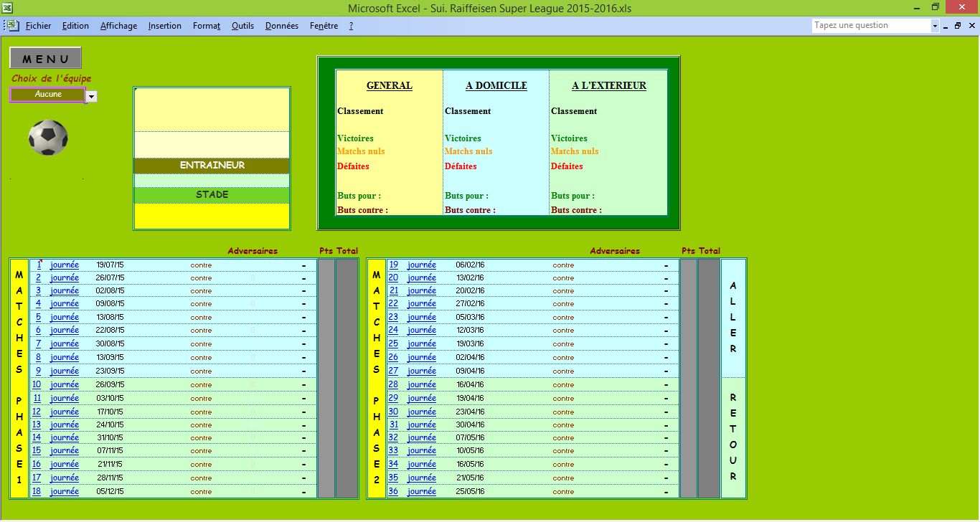Open the 36 journée link

point(421,491)
